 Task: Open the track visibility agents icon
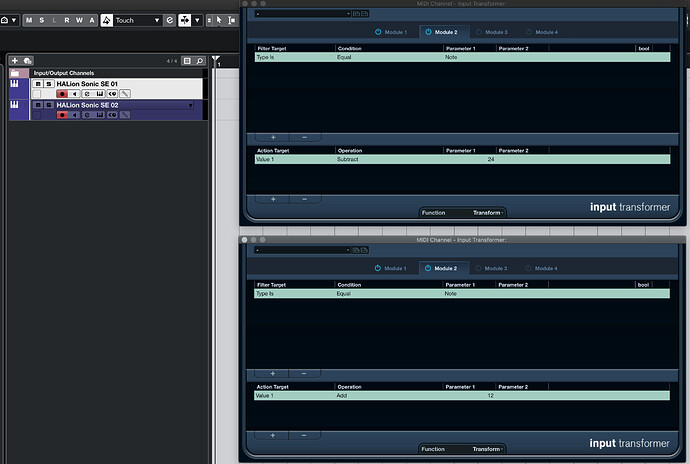pyautogui.click(x=187, y=61)
